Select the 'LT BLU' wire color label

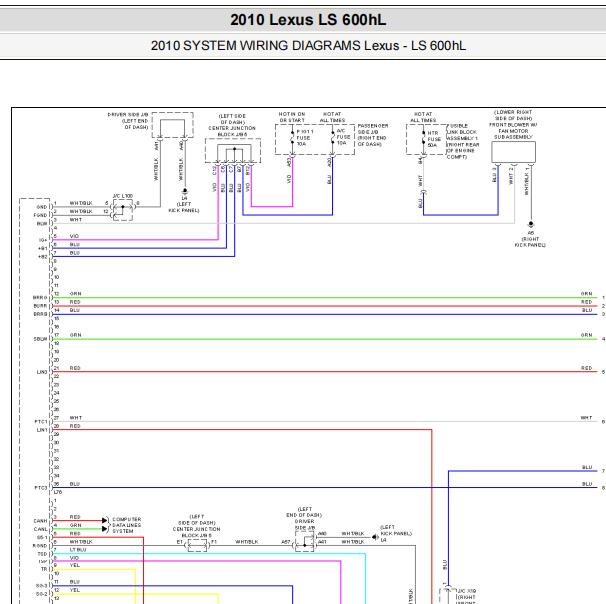pyautogui.click(x=78, y=550)
